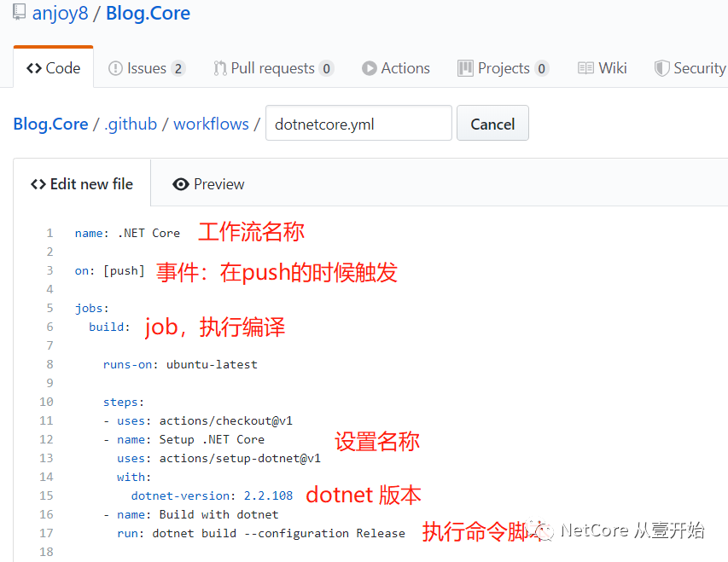
Task: Click the Issues exclamation icon
Action: pos(115,68)
